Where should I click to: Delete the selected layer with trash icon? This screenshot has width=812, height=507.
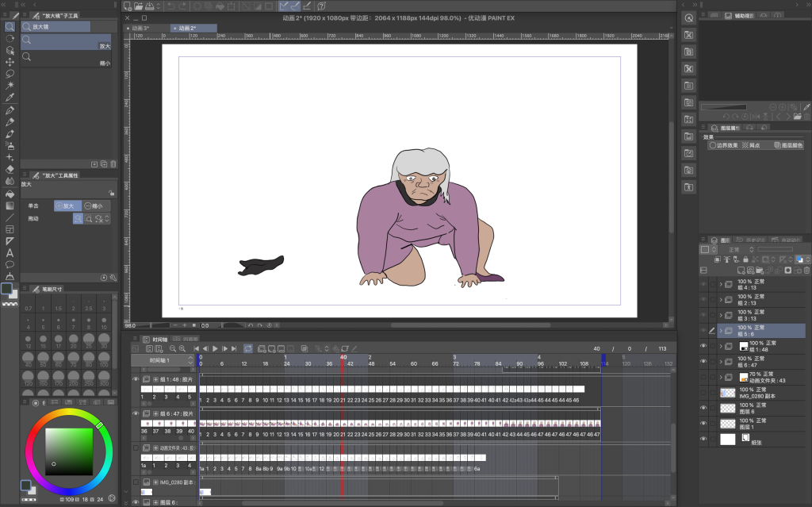(806, 271)
